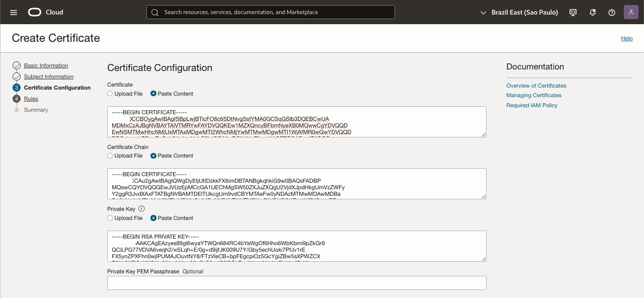Open the Cloud Shell developer tools icon

click(573, 12)
